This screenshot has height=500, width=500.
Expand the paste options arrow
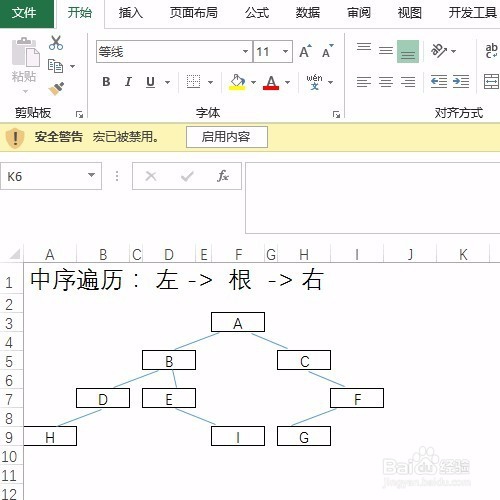[26, 91]
